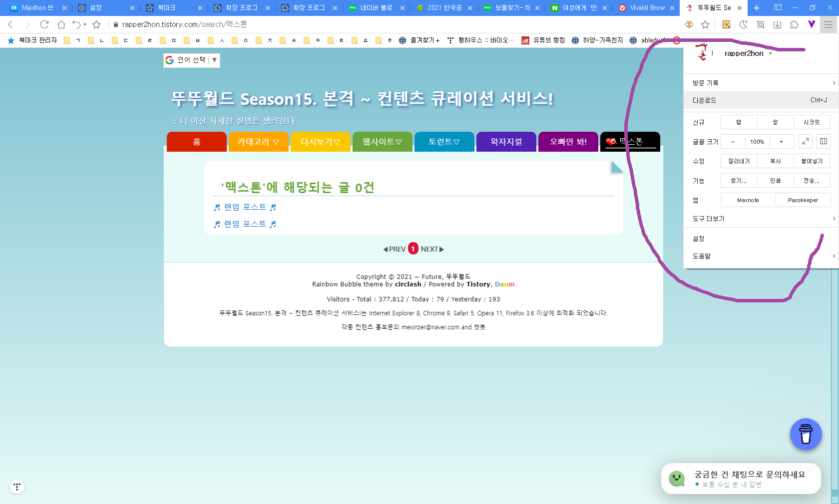The image size is (839, 504).
Task: Click the star icon left of the address bar
Action: [x=96, y=24]
